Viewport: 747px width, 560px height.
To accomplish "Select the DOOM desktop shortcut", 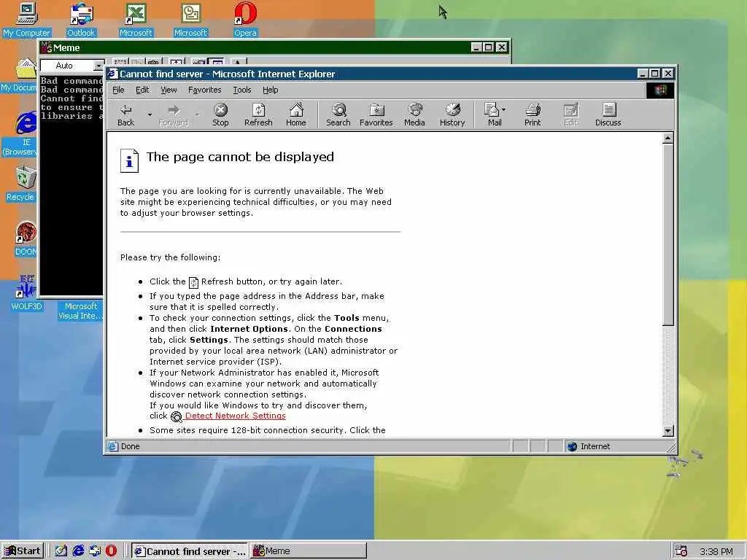I will 26,238.
